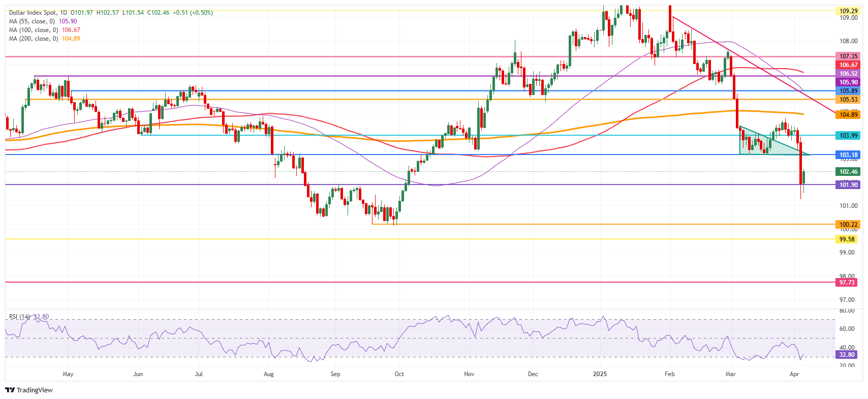The height and width of the screenshot is (399, 868).
Task: Select the Nov label on time axis
Action: [x=469, y=374]
